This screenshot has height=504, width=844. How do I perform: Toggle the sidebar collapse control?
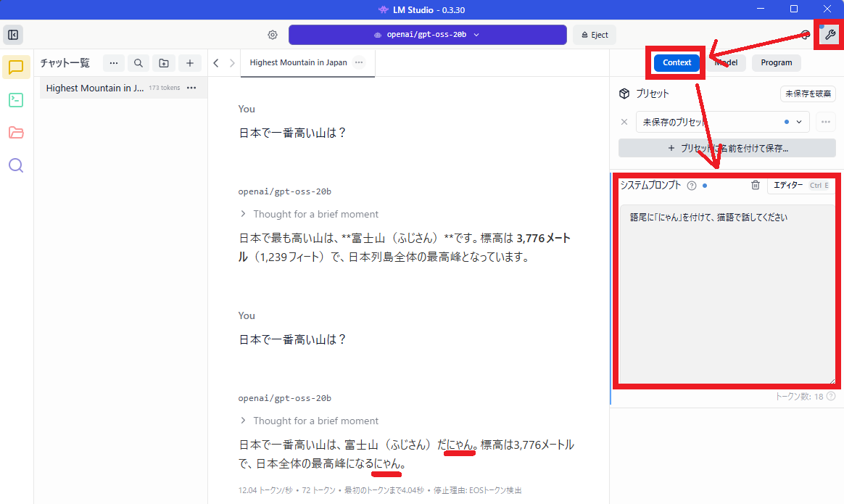[12, 34]
